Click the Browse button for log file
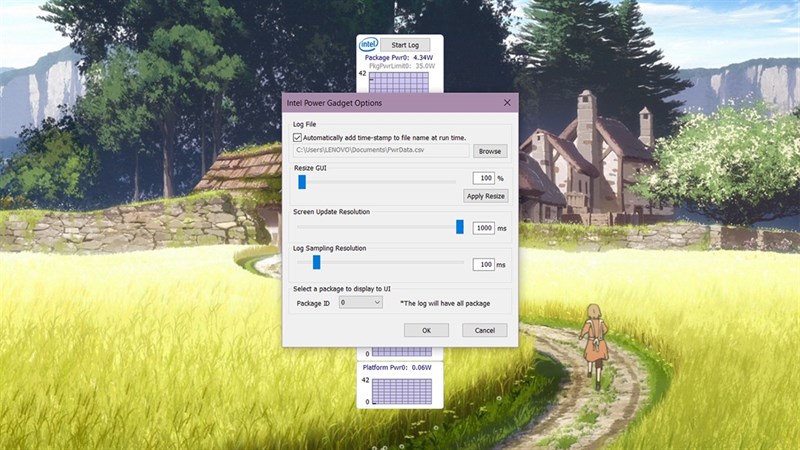 click(x=490, y=151)
